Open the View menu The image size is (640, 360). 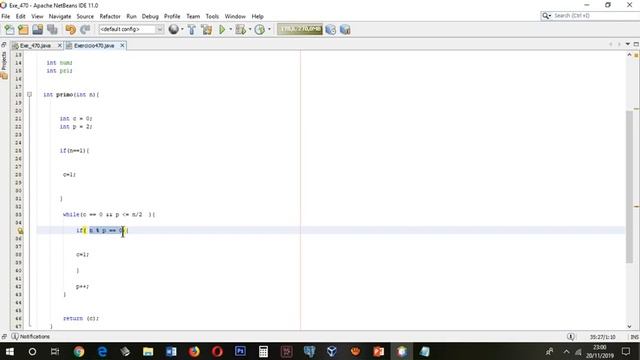point(37,16)
